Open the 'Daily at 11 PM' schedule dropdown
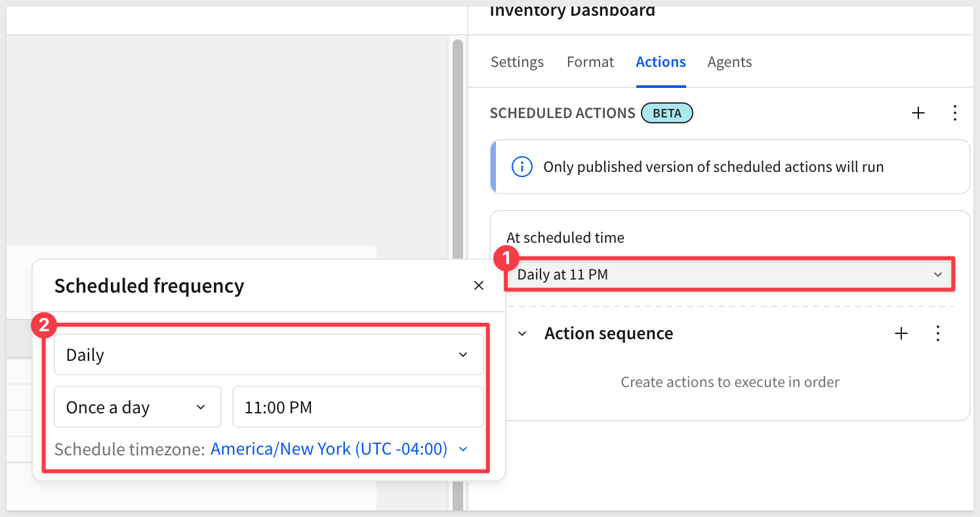The height and width of the screenshot is (517, 980). (728, 275)
